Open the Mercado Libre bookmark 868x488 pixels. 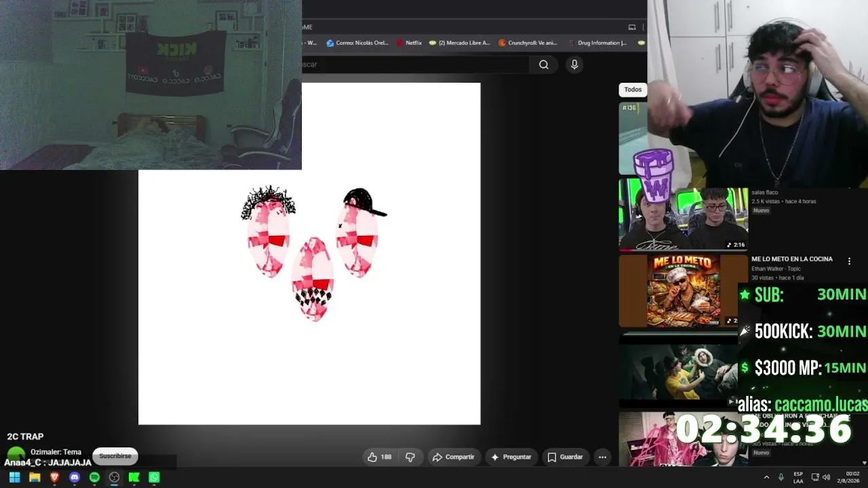pos(460,43)
